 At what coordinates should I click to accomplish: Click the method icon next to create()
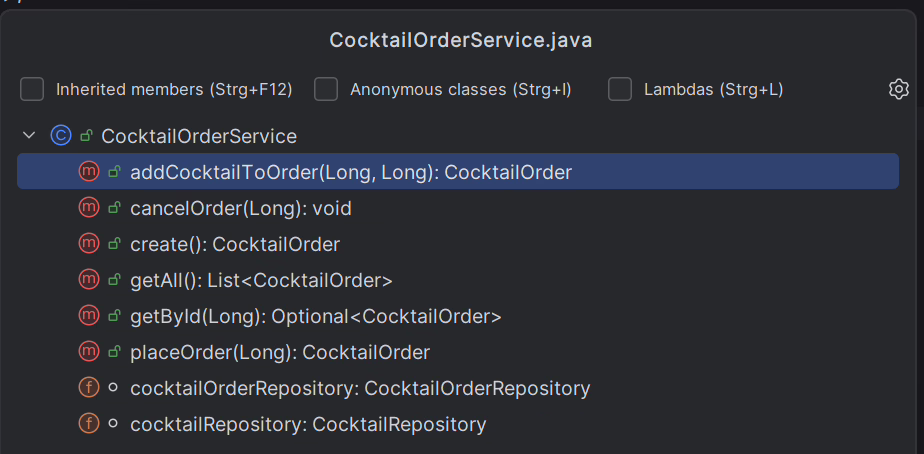(88, 244)
